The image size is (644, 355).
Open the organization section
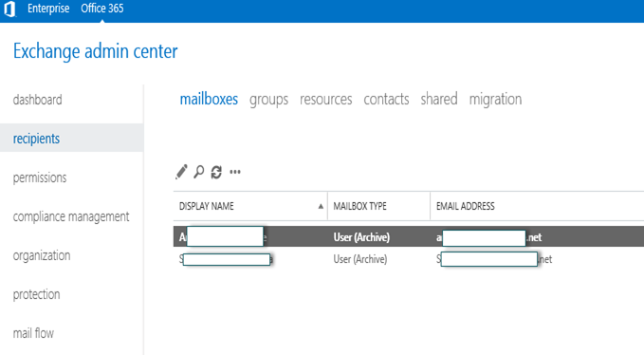(42, 255)
